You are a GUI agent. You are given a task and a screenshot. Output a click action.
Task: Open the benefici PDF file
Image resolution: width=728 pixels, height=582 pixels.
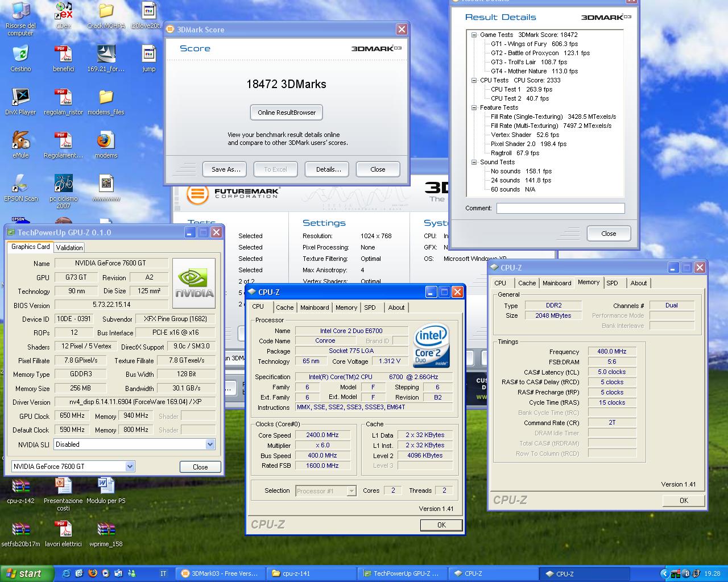coord(64,59)
